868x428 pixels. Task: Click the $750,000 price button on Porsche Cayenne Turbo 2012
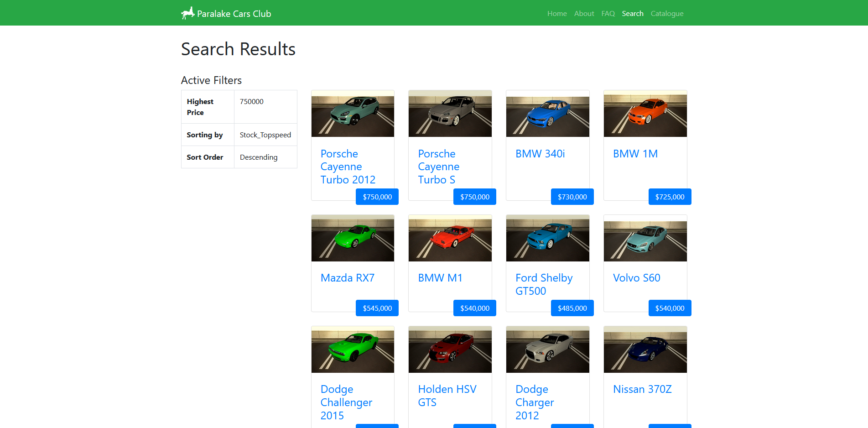(x=377, y=197)
